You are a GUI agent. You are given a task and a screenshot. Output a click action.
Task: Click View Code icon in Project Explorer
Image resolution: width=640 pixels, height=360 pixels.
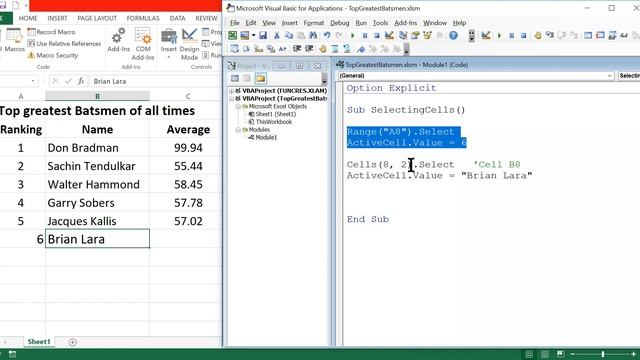pos(235,78)
